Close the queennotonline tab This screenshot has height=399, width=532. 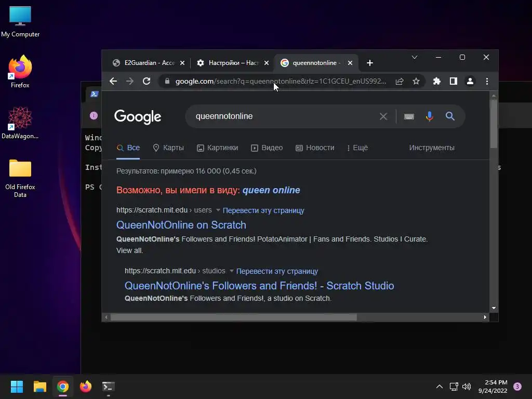click(350, 63)
